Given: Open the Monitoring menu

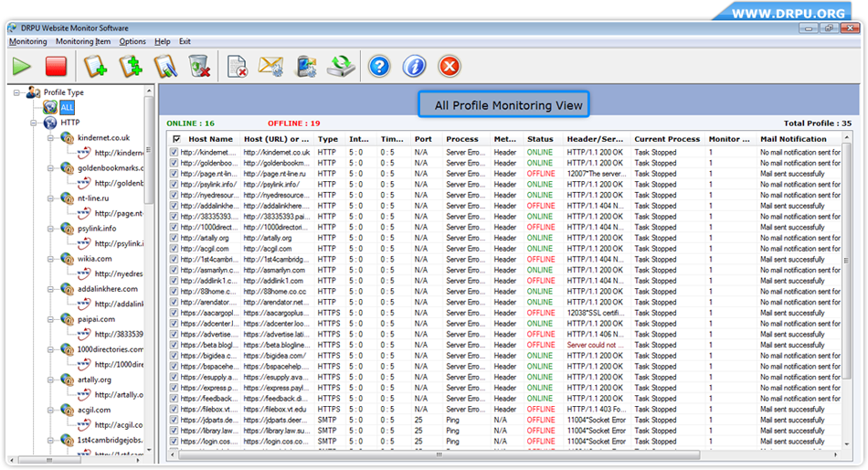Looking at the screenshot, I should pyautogui.click(x=28, y=41).
